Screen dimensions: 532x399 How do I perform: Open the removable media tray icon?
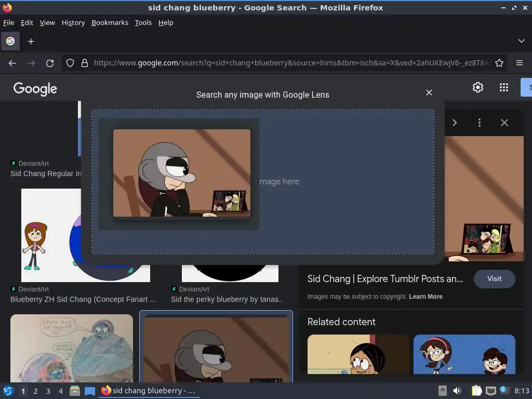(x=442, y=391)
